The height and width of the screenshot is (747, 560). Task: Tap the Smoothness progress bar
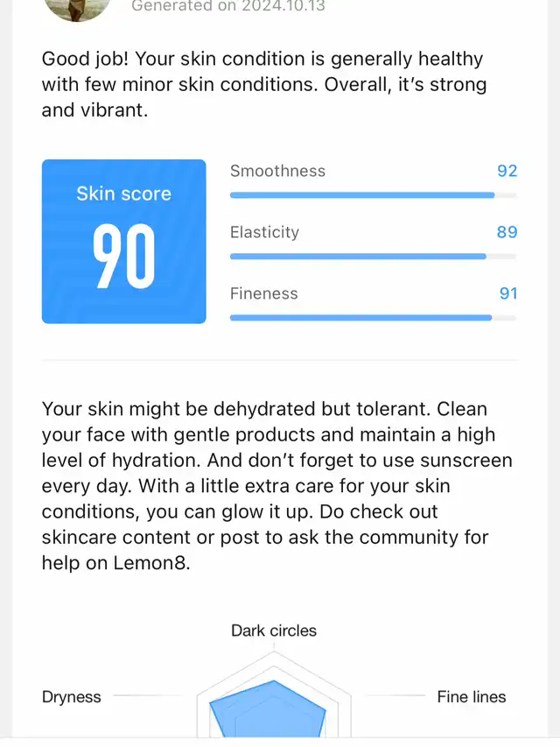pyautogui.click(x=374, y=195)
